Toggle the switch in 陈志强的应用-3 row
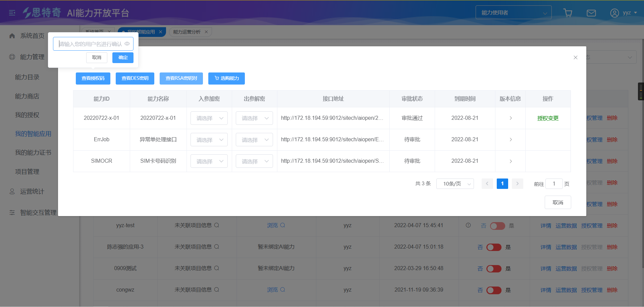The height and width of the screenshot is (307, 644). [x=494, y=247]
